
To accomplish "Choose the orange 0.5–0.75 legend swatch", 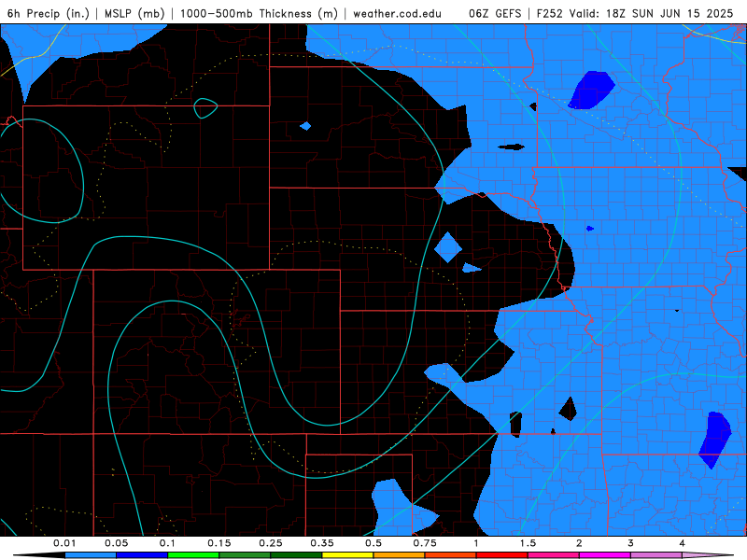I will pos(400,555).
